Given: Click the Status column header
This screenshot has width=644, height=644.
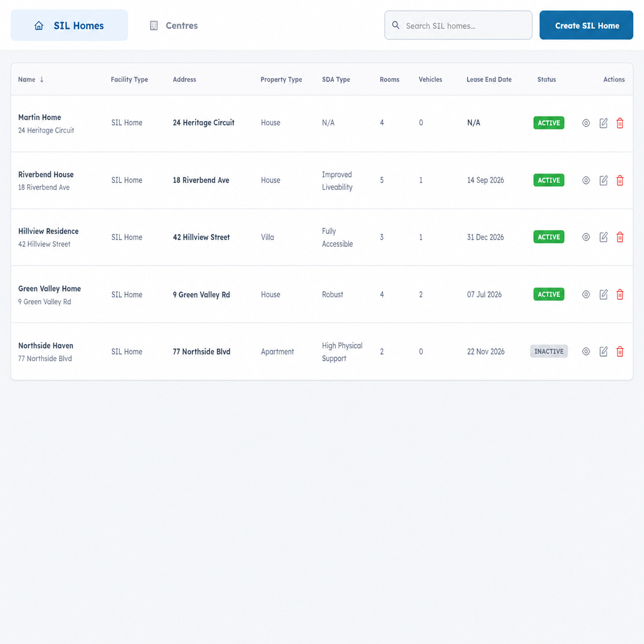Looking at the screenshot, I should 546,80.
